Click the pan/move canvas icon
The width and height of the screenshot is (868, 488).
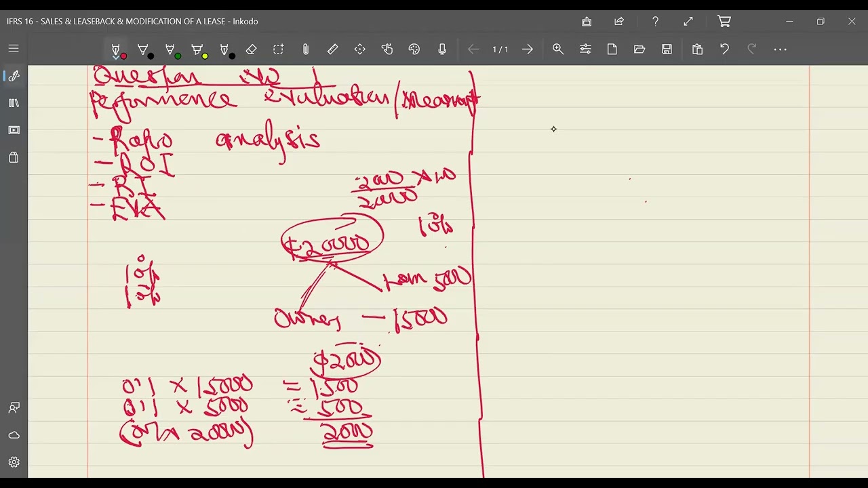pyautogui.click(x=360, y=49)
